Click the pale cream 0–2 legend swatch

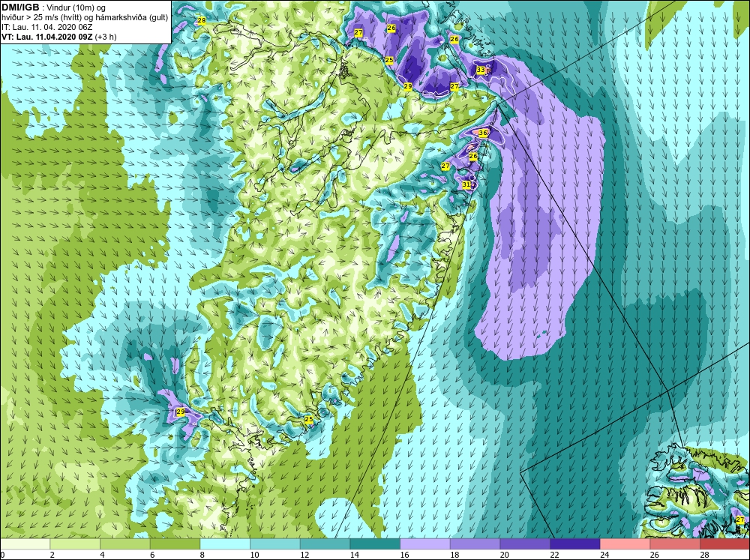pos(25,544)
